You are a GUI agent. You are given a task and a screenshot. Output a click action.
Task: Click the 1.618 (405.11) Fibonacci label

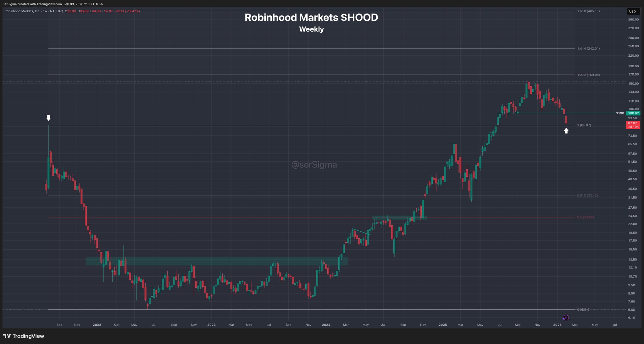click(588, 11)
